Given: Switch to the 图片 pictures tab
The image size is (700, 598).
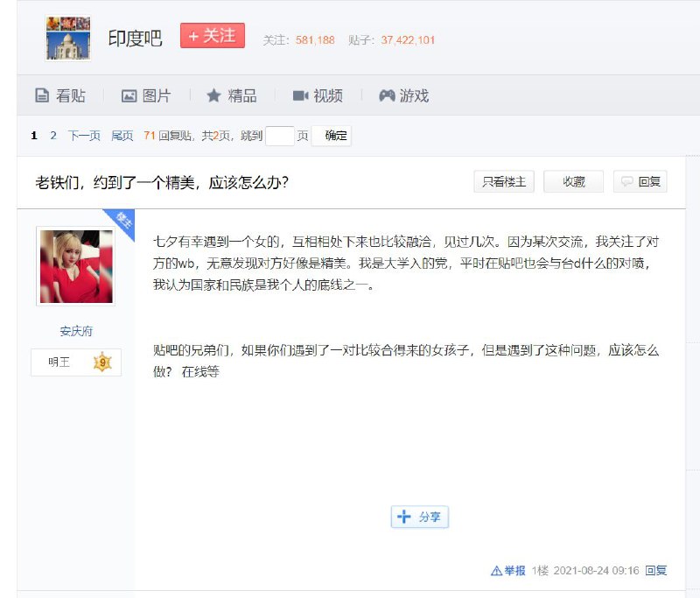Looking at the screenshot, I should click(146, 96).
